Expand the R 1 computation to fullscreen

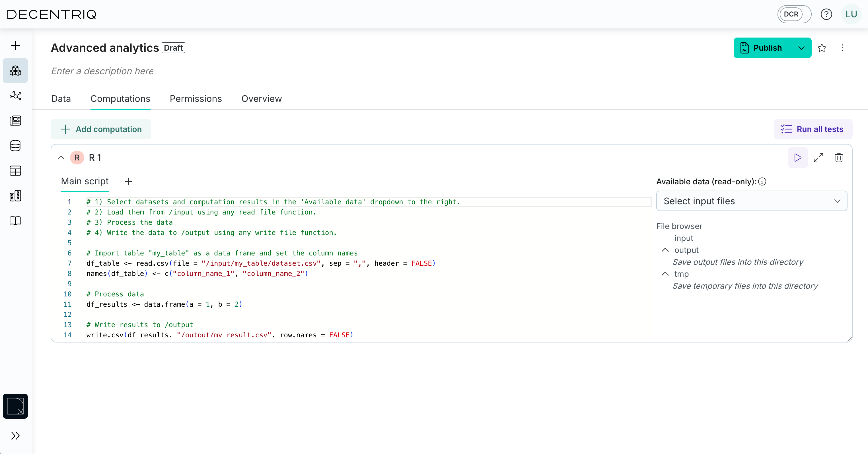click(x=819, y=157)
